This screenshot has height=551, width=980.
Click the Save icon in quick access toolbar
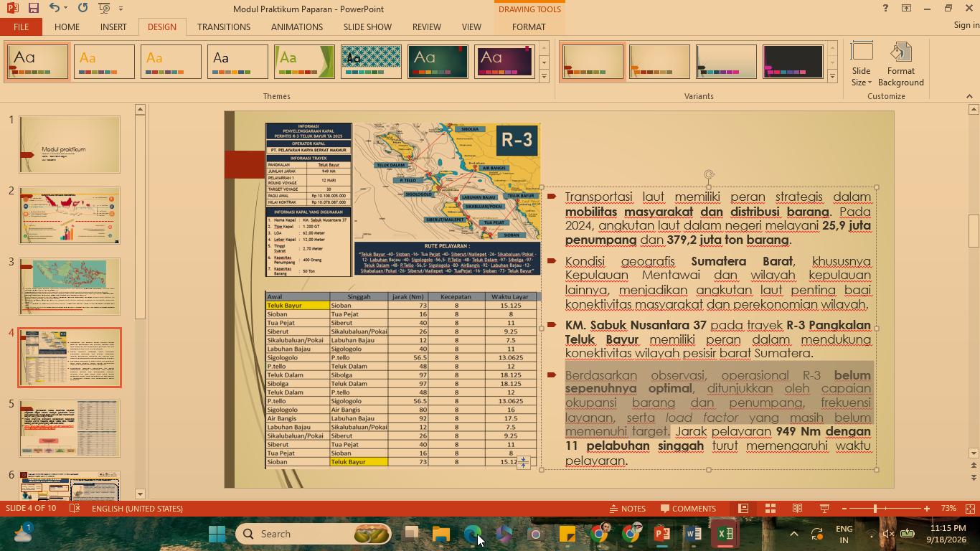coord(33,8)
